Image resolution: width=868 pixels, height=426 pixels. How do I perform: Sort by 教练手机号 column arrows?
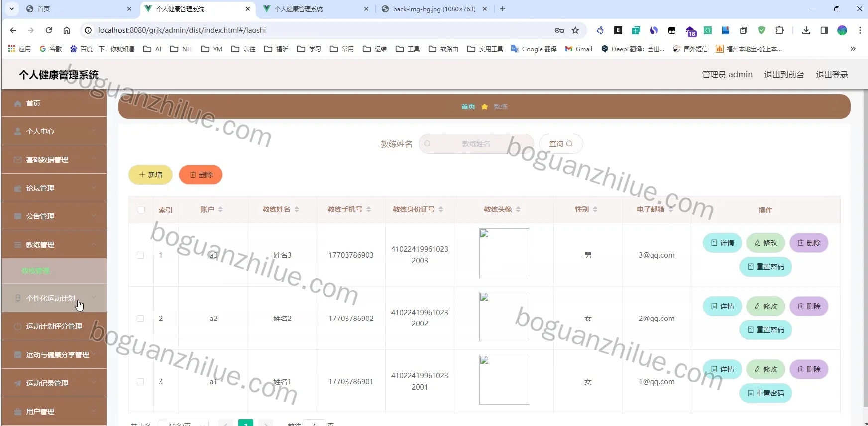coord(369,209)
